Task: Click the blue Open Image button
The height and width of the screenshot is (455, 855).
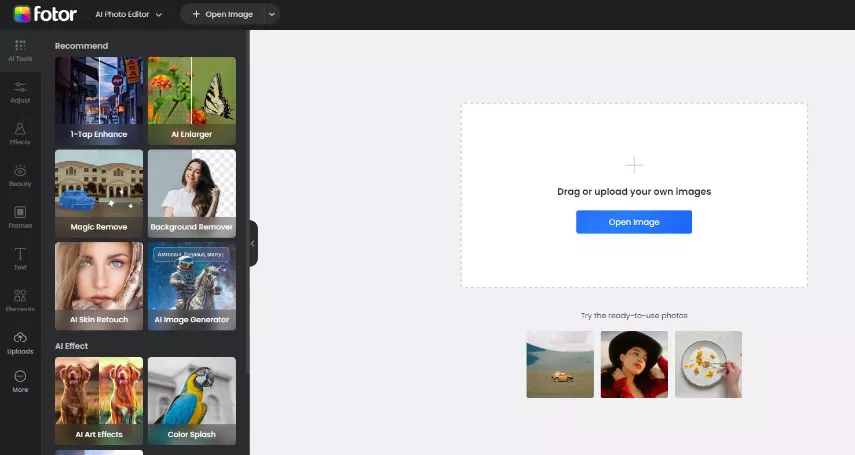Action: pos(633,222)
